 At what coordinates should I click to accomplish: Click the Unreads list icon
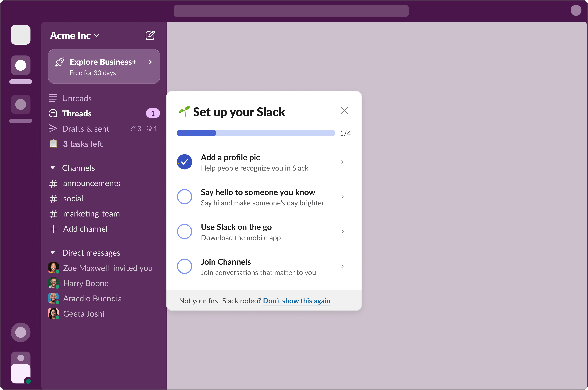(53, 98)
